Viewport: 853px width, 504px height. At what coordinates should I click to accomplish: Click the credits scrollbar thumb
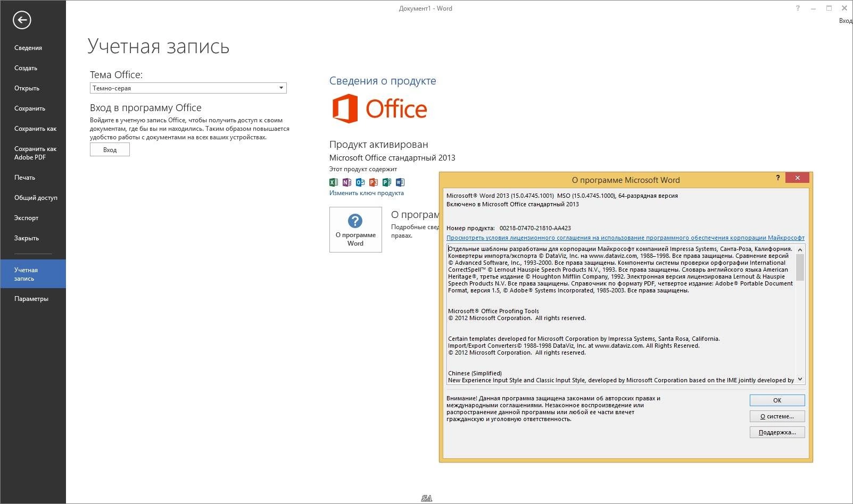800,267
